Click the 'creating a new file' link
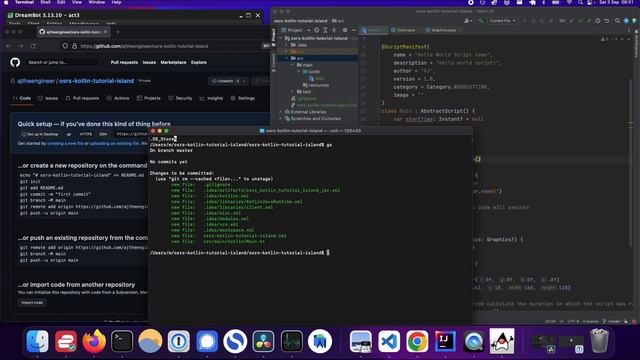Screen dimensions: 640x360 65,144
